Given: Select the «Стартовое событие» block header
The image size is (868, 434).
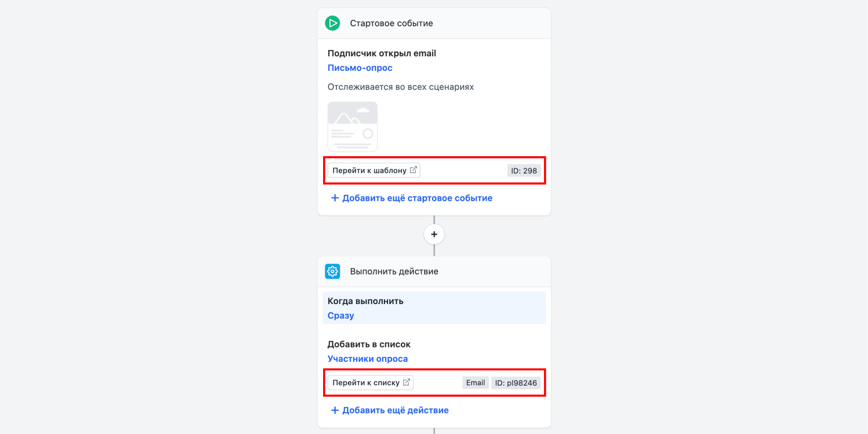Looking at the screenshot, I should (x=391, y=23).
